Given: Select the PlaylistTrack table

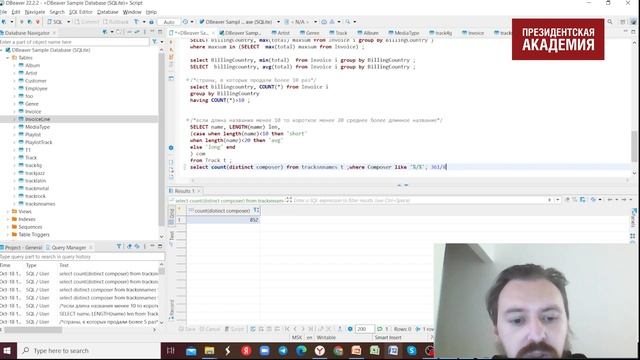Looking at the screenshot, I should (38, 142).
